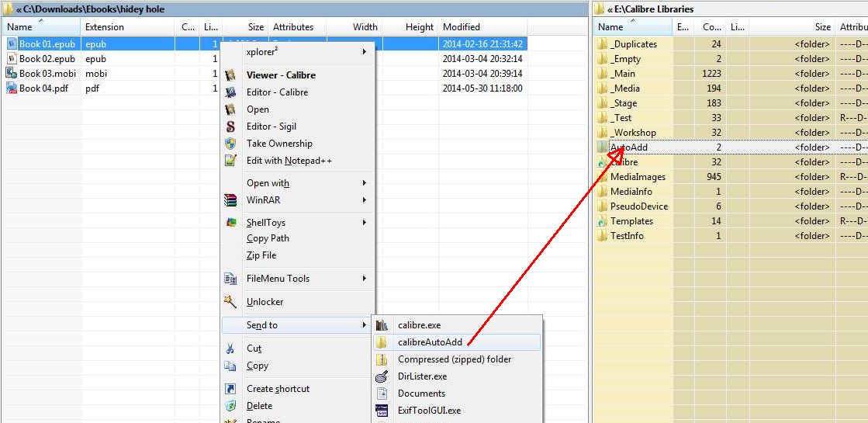Expand the WinRAR submenu arrow
The image size is (868, 423).
point(365,200)
